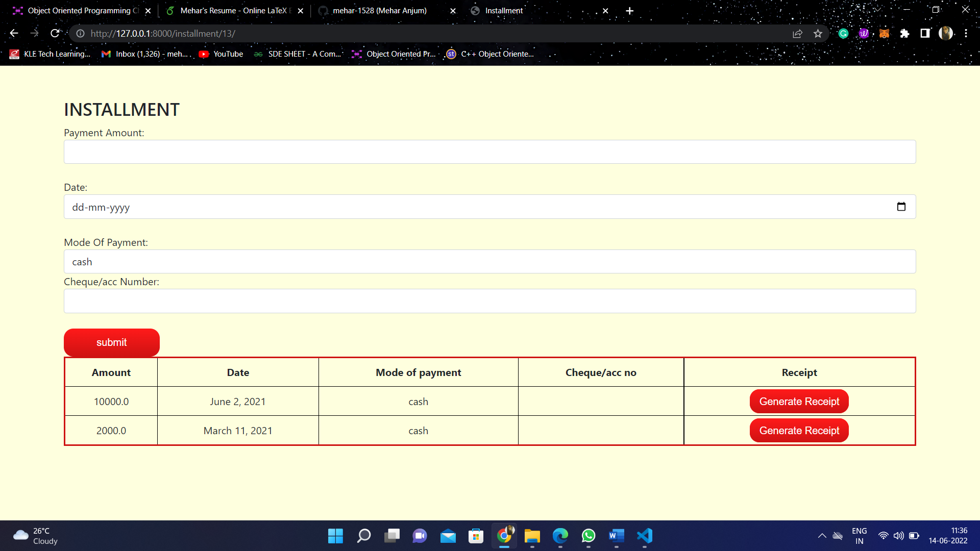The height and width of the screenshot is (551, 980).
Task: Open the Grammarly extension
Action: pyautogui.click(x=843, y=33)
